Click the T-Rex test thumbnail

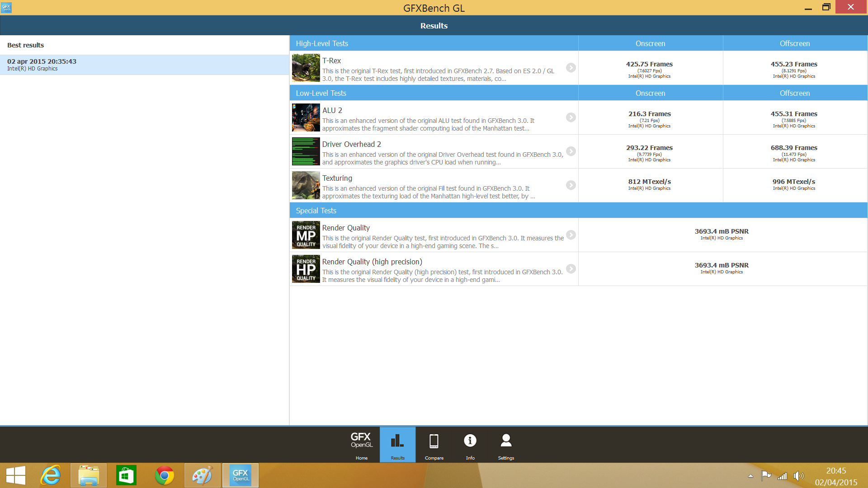[306, 68]
